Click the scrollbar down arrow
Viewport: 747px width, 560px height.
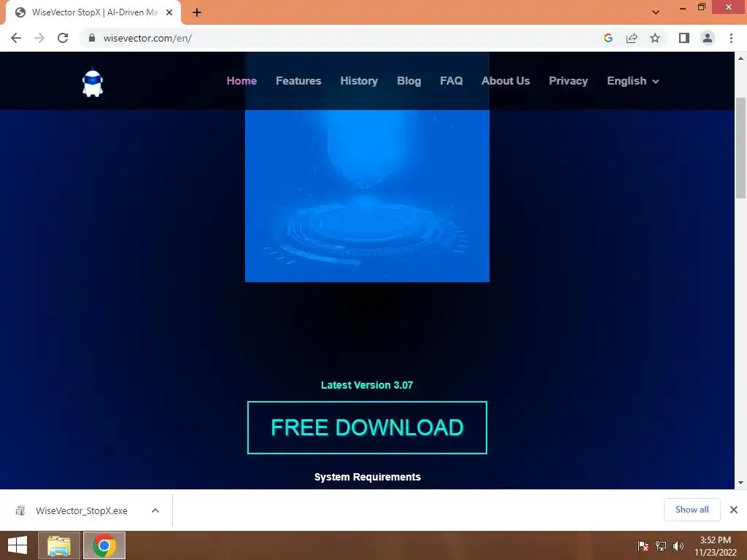coord(740,483)
